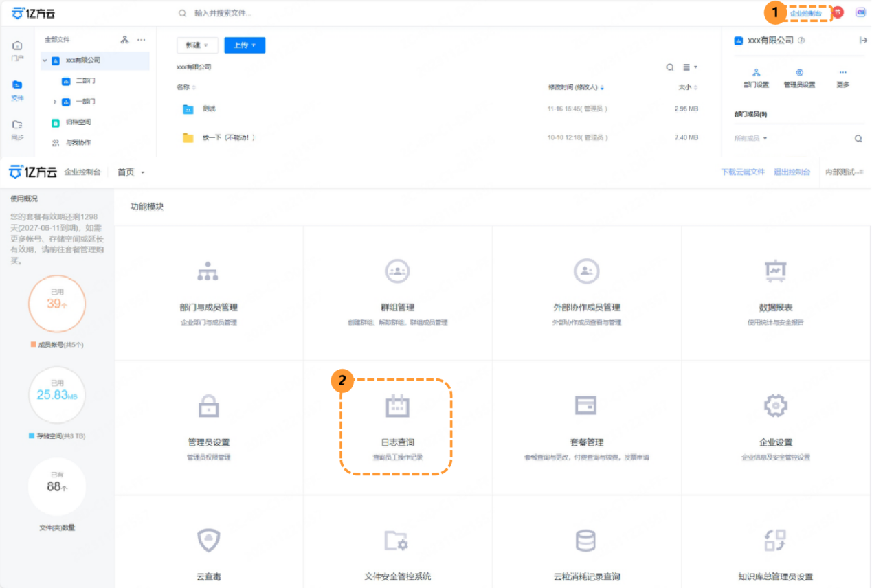Go to 门户 in the left sidebar
The image size is (872, 588).
17,50
